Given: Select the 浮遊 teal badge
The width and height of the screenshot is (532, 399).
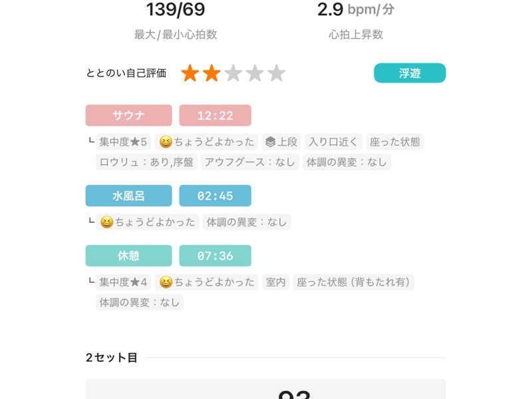Looking at the screenshot, I should (x=410, y=73).
